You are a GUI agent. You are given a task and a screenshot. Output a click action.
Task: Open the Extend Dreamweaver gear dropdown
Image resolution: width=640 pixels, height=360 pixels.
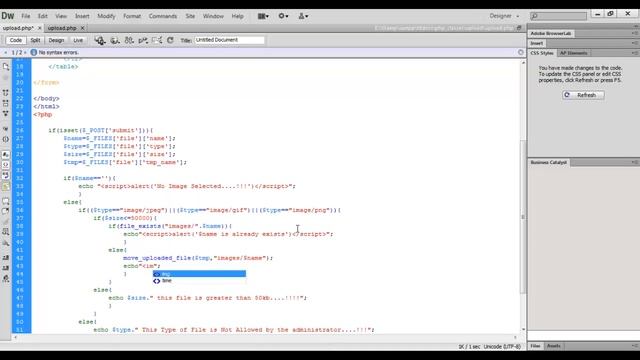tap(283, 16)
